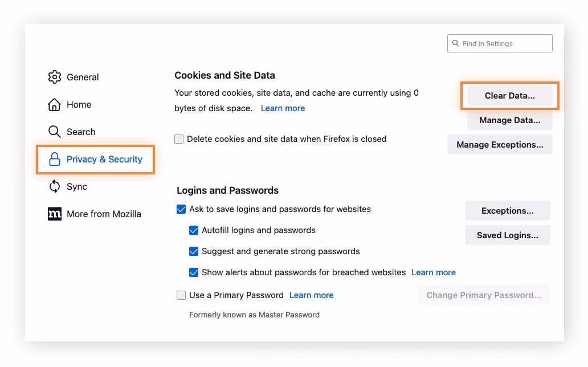
Task: Click the Sync arrows icon
Action: point(55,186)
